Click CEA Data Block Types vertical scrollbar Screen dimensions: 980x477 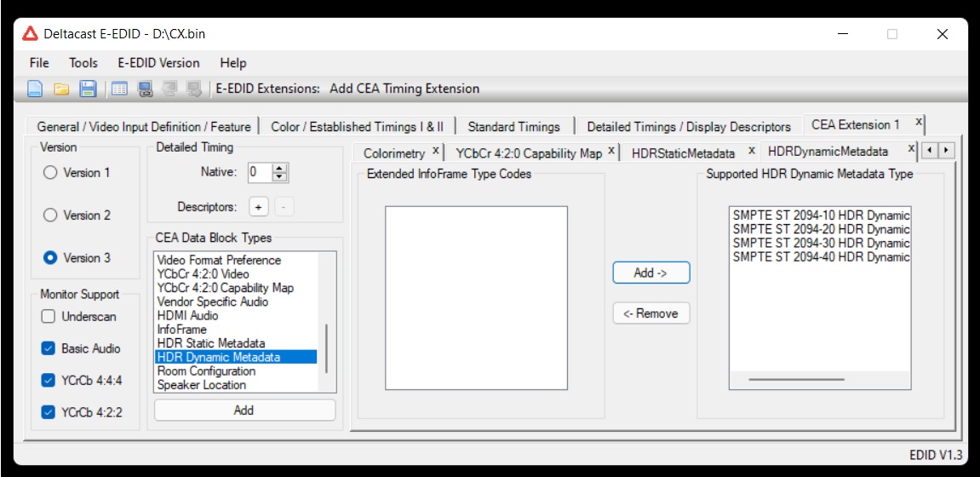pos(327,348)
